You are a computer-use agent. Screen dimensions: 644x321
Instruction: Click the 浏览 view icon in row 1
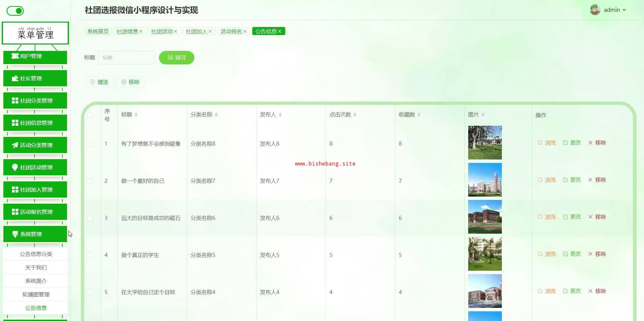540,143
